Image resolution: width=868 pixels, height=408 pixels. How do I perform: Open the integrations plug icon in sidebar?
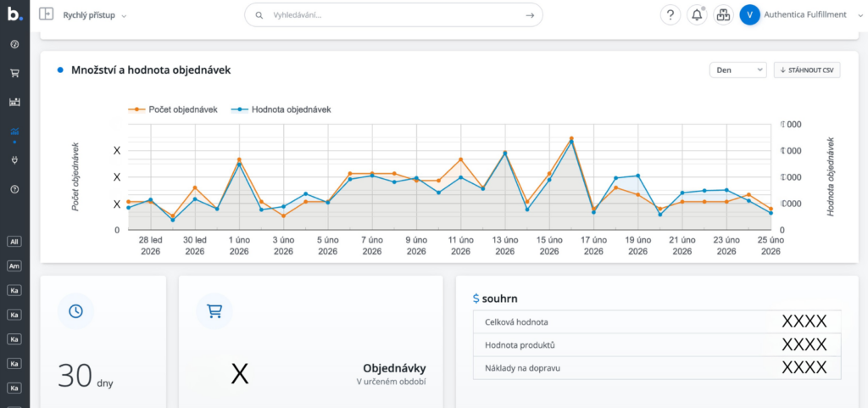coord(14,160)
